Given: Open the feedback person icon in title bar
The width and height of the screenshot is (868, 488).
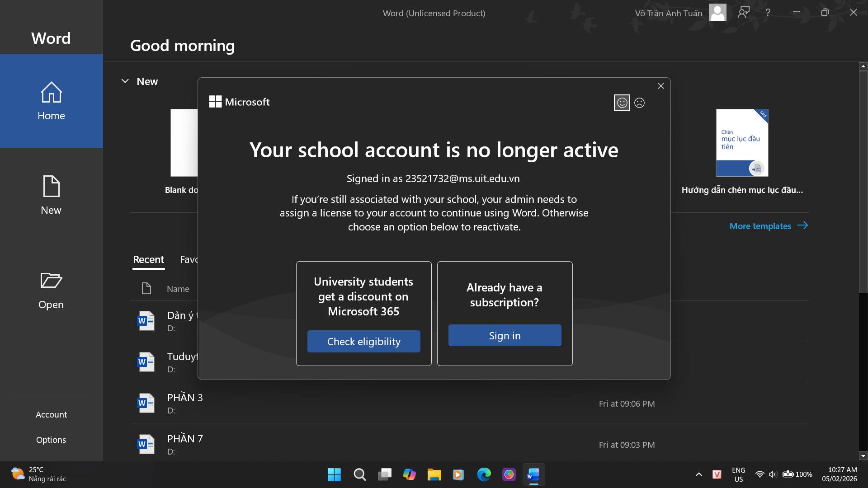Looking at the screenshot, I should tap(743, 13).
